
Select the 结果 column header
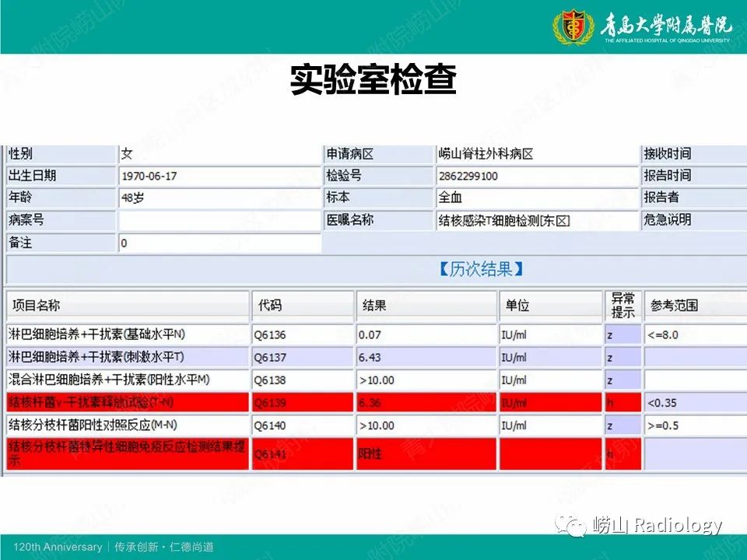[426, 305]
